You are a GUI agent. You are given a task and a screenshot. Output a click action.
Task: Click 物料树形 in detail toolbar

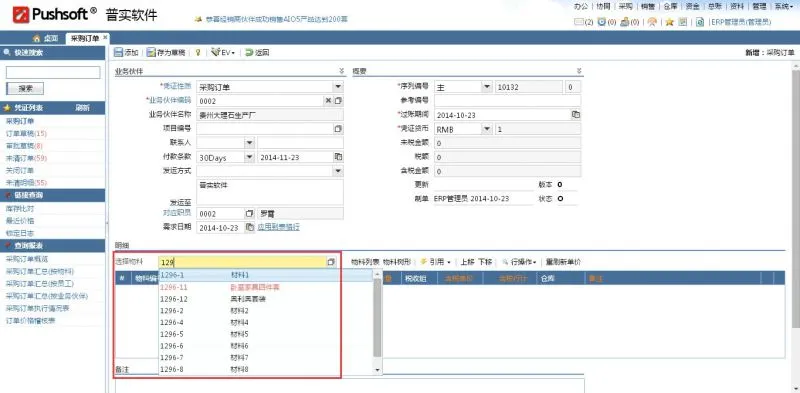click(x=397, y=262)
